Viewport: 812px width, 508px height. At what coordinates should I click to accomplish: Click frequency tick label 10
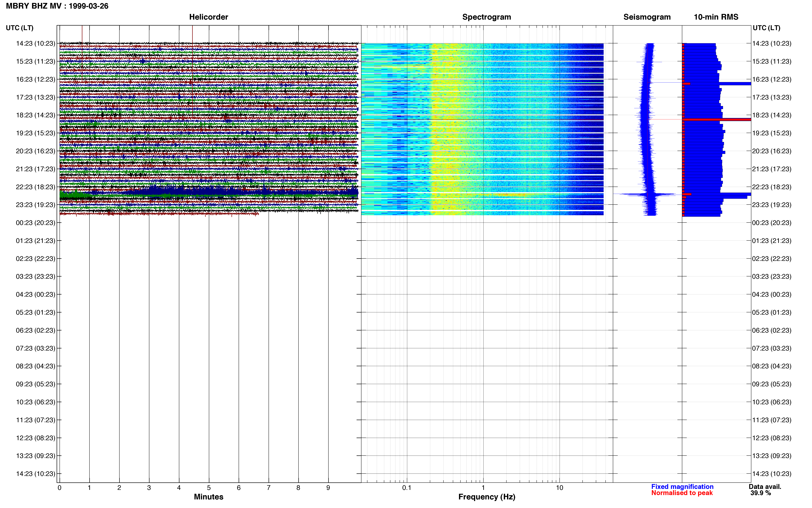559,488
